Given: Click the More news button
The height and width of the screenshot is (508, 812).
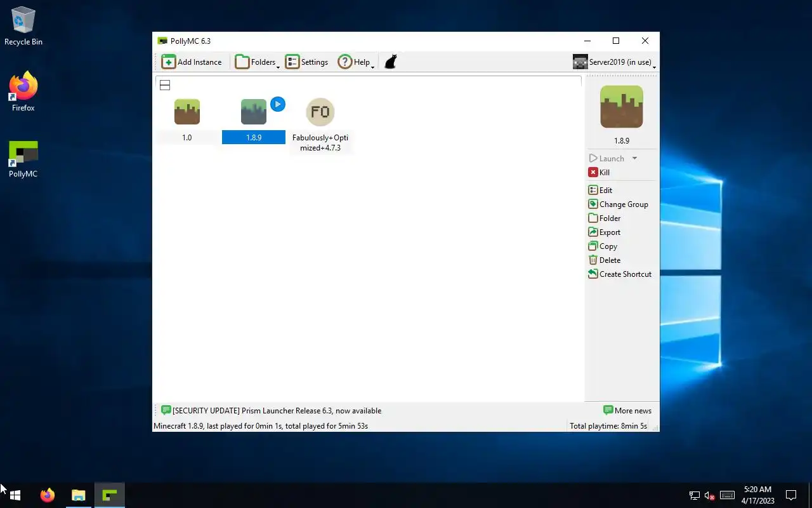Looking at the screenshot, I should (x=627, y=410).
